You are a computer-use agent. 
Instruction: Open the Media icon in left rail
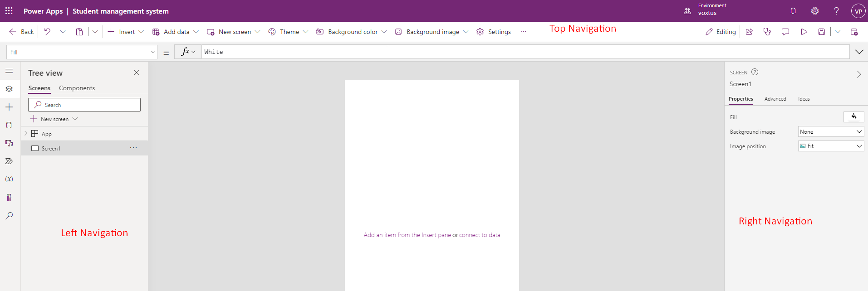coord(9,143)
